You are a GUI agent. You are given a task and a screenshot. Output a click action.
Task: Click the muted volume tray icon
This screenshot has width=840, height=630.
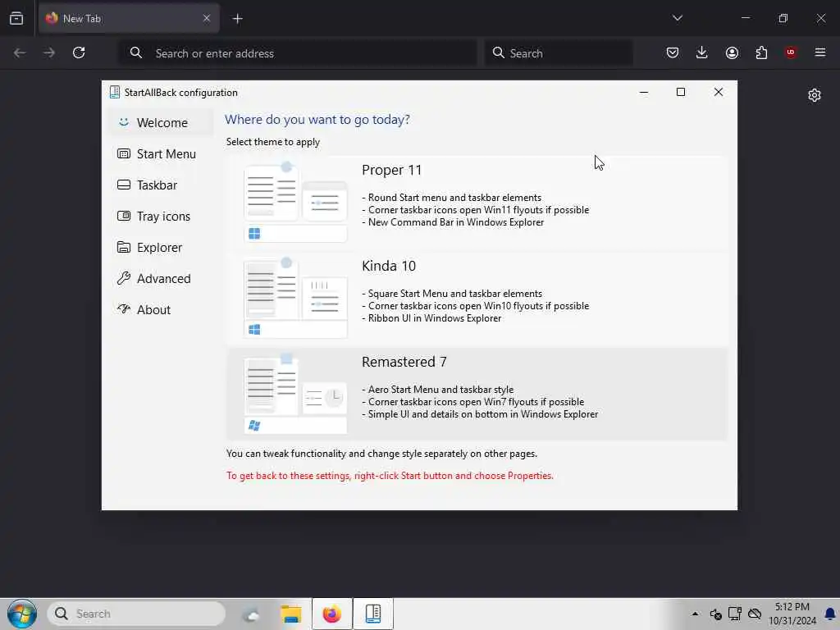(x=715, y=614)
